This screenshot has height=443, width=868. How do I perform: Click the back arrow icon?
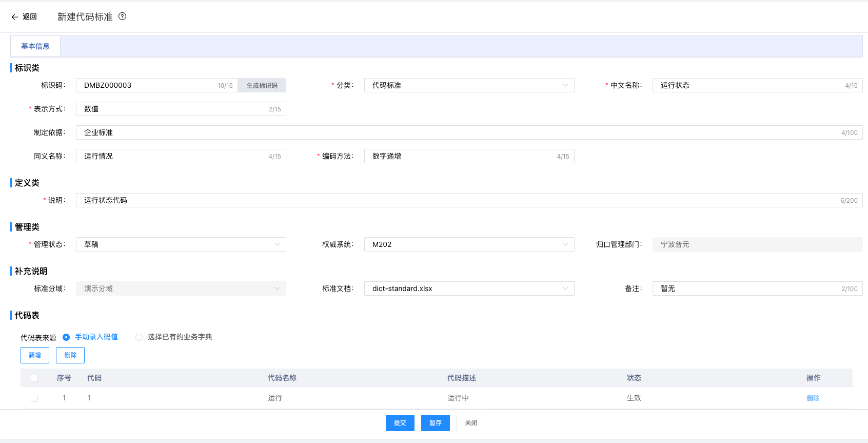coord(15,17)
